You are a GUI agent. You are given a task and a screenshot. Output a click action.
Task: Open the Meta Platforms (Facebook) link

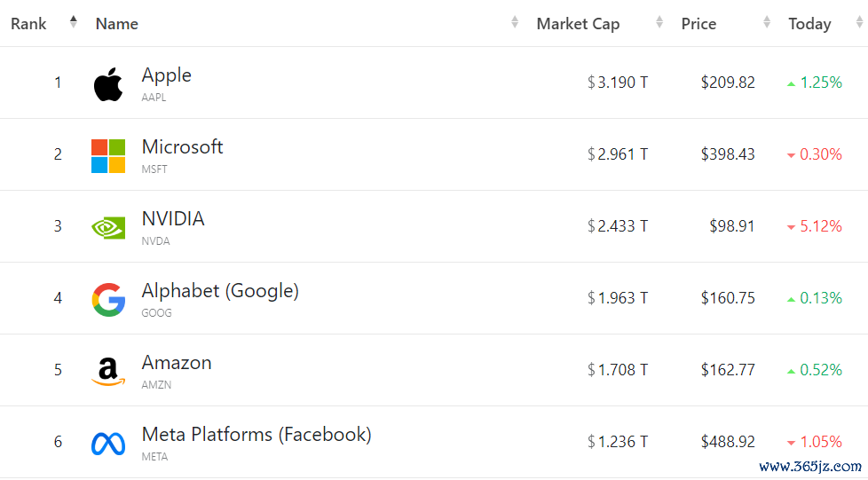pos(256,435)
